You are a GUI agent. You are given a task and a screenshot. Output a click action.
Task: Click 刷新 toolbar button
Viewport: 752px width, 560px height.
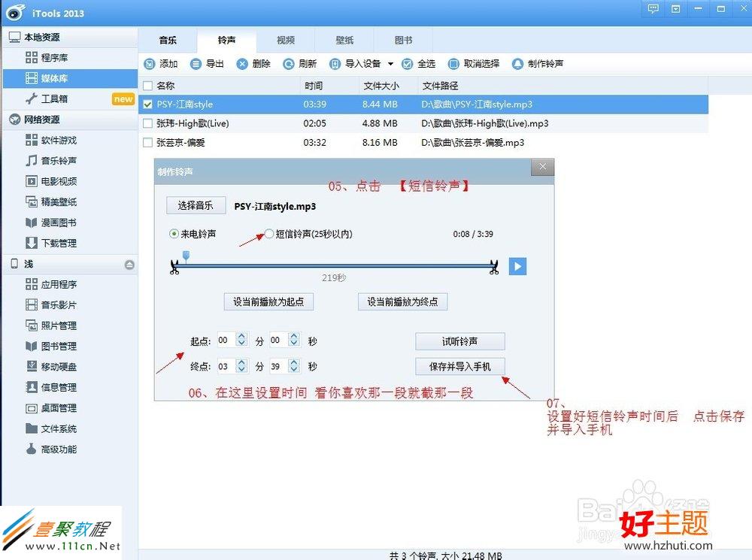pyautogui.click(x=300, y=64)
